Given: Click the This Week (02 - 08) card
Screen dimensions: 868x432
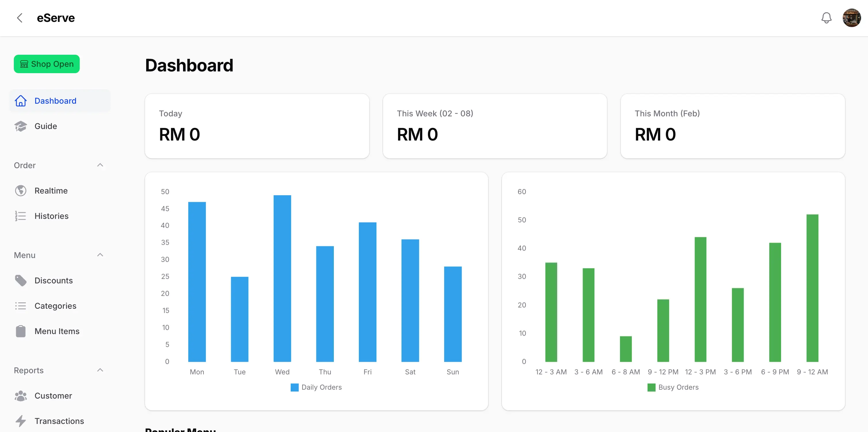Looking at the screenshot, I should pos(495,126).
